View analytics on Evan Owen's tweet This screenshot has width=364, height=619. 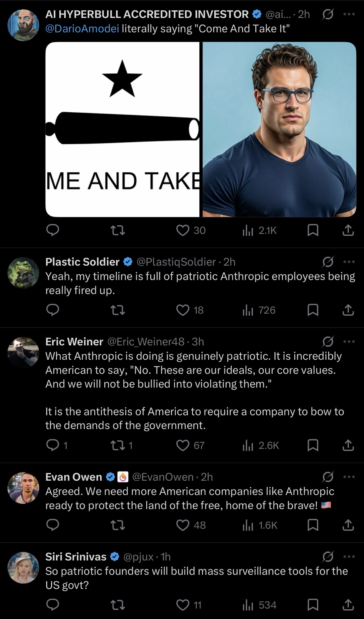click(248, 525)
